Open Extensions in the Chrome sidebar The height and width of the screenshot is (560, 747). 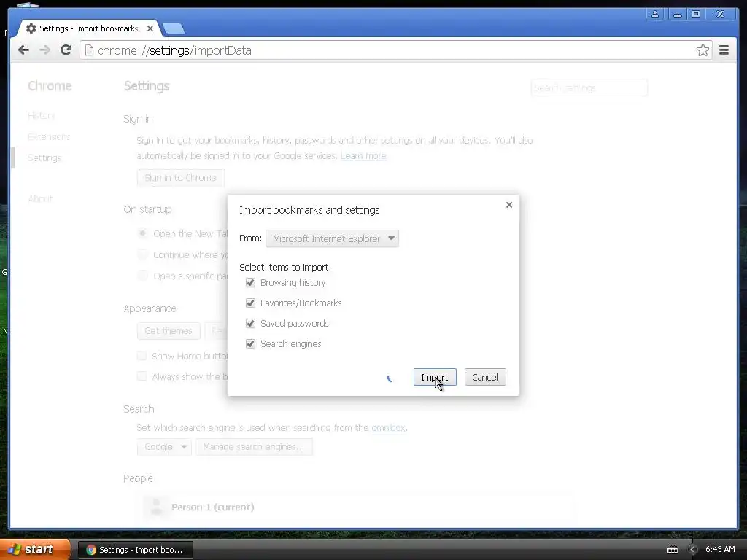49,136
